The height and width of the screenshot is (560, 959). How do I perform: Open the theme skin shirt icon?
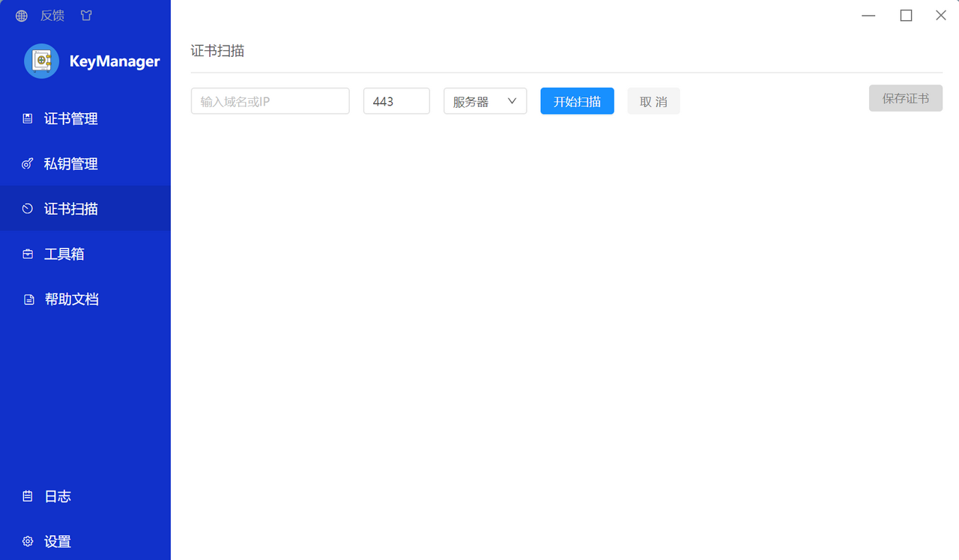(86, 16)
